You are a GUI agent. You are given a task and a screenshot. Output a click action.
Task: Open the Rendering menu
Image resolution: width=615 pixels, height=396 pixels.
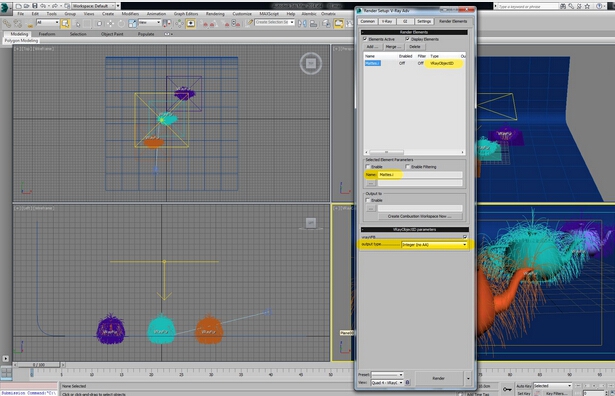[x=215, y=14]
